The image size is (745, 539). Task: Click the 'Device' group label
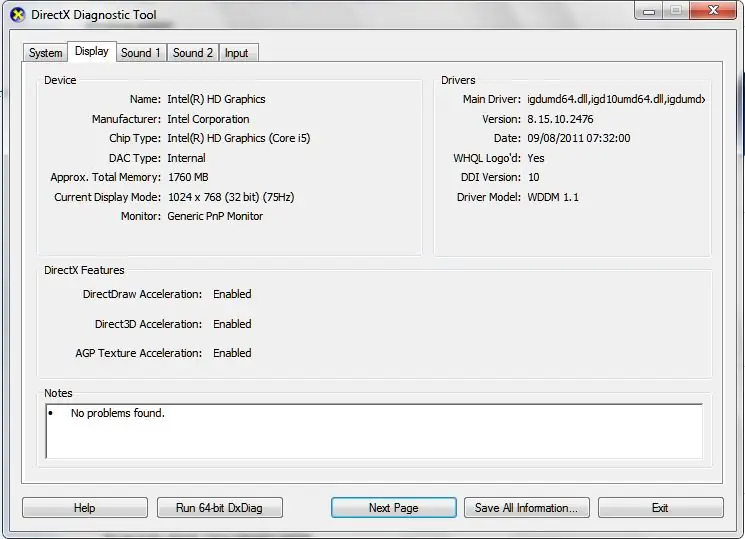coord(60,80)
